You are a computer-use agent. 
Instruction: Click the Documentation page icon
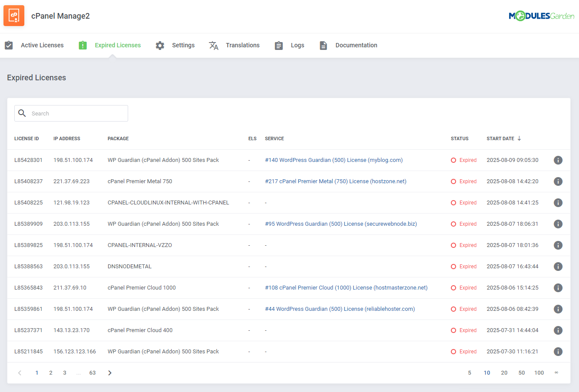[x=323, y=45]
